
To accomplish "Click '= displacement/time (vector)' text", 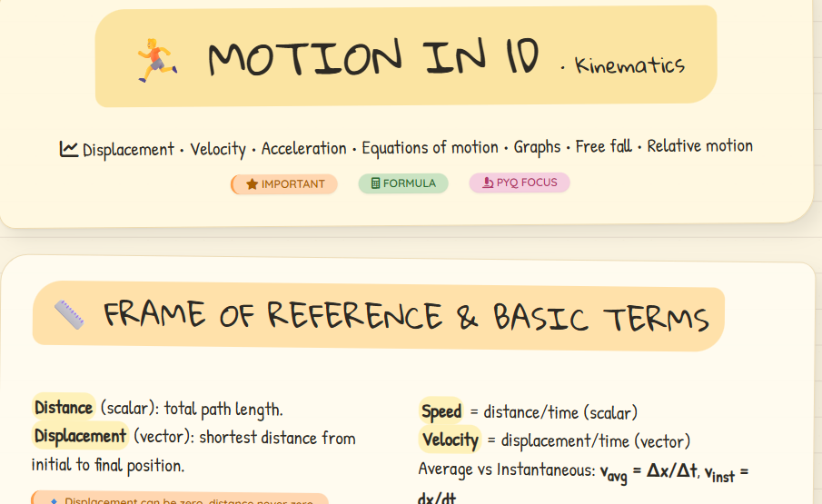I will pyautogui.click(x=589, y=441).
